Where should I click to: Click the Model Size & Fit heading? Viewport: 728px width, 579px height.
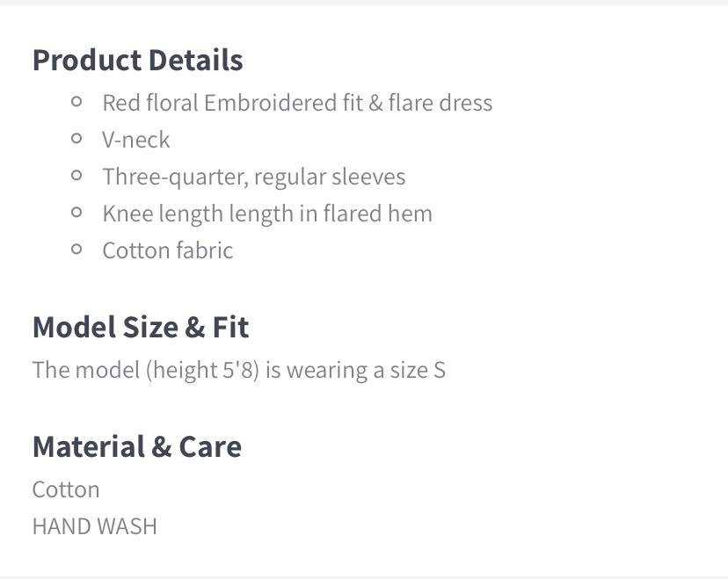click(x=140, y=328)
